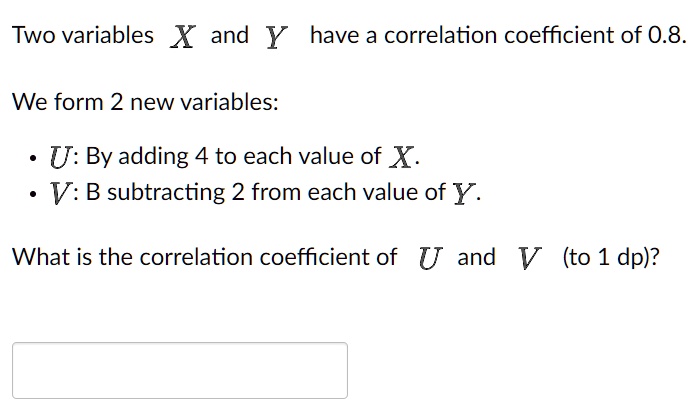Click the V symbol in the final question
This screenshot has width=697, height=417.
529,258
